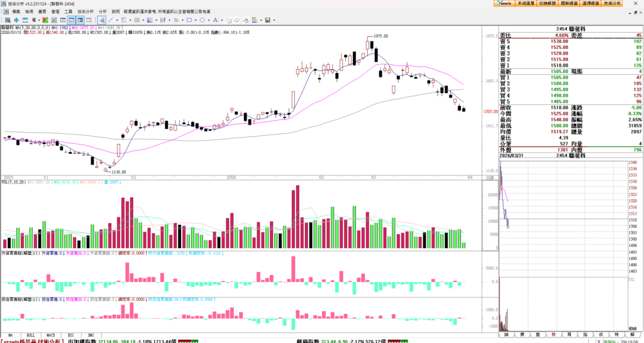Select the rectangle shape drawing tool
644x343 pixels.
click(x=189, y=20)
